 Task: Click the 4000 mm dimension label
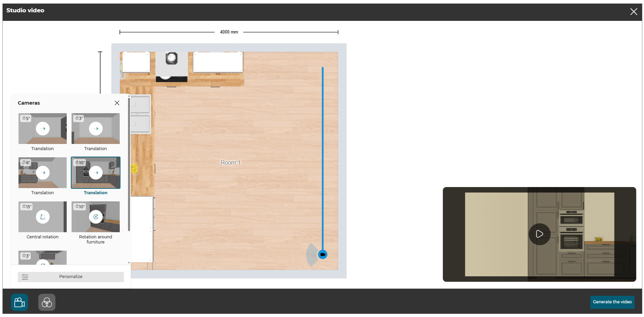click(x=229, y=32)
